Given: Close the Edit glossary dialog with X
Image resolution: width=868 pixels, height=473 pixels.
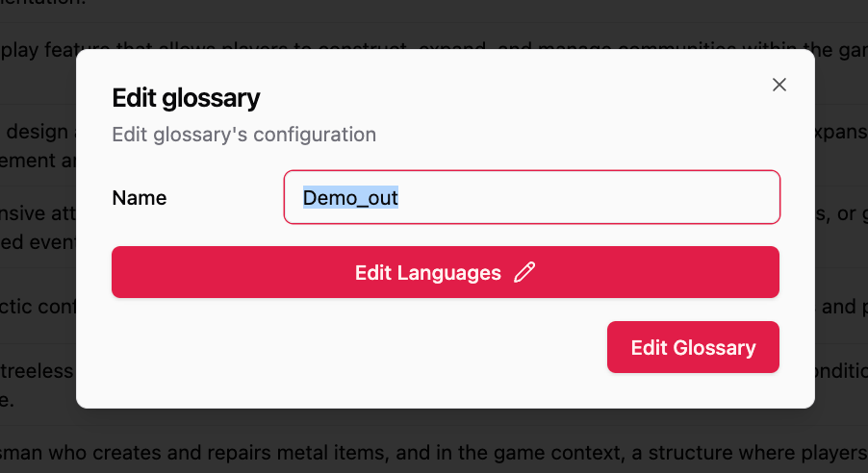Looking at the screenshot, I should 779,85.
